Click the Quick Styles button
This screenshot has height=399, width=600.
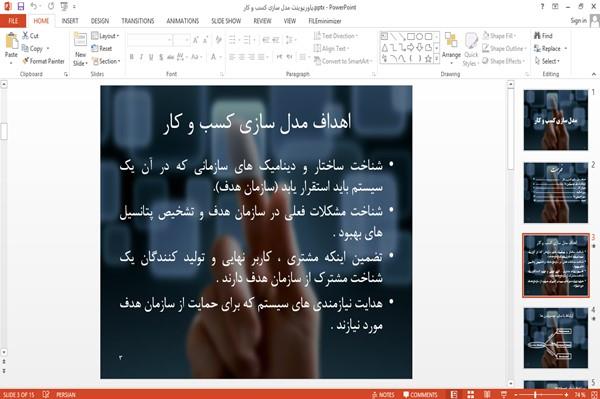471,49
